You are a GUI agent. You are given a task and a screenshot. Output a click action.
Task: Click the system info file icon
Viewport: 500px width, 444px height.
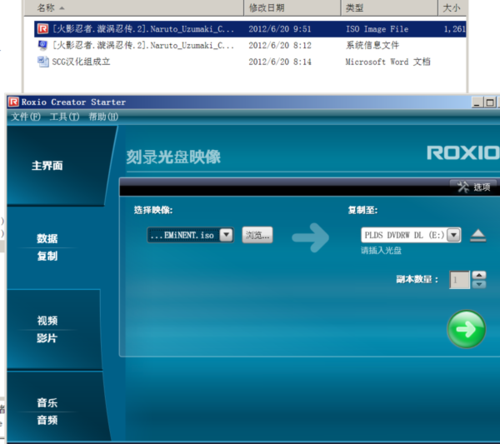click(x=43, y=45)
